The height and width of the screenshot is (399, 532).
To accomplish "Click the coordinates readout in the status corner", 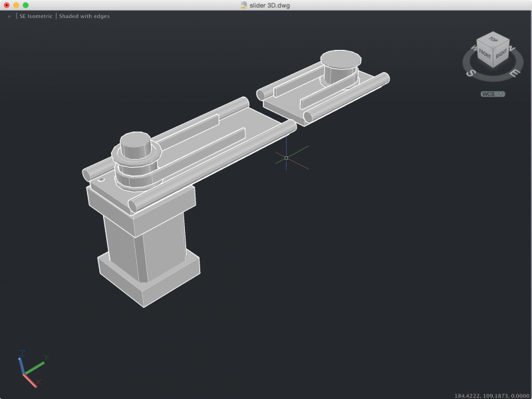I will coord(491,396).
